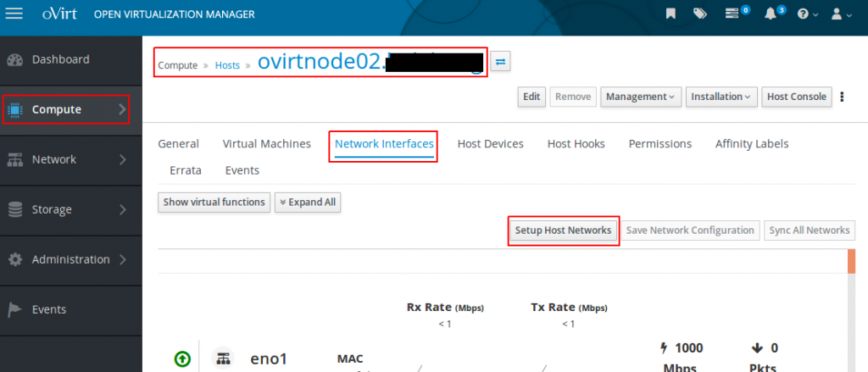Switch to the General tab

tap(178, 144)
